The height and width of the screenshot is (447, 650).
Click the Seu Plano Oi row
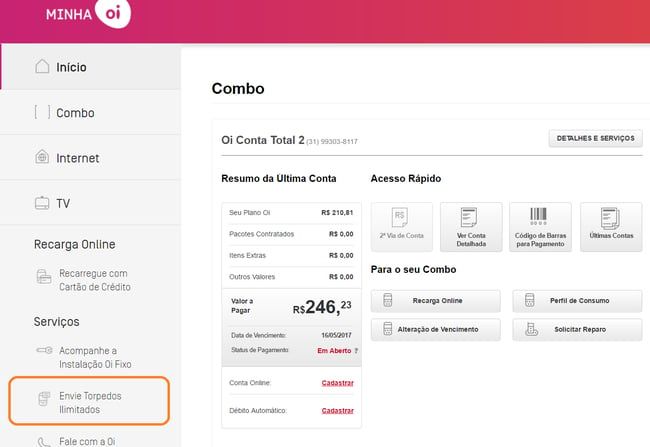(291, 213)
